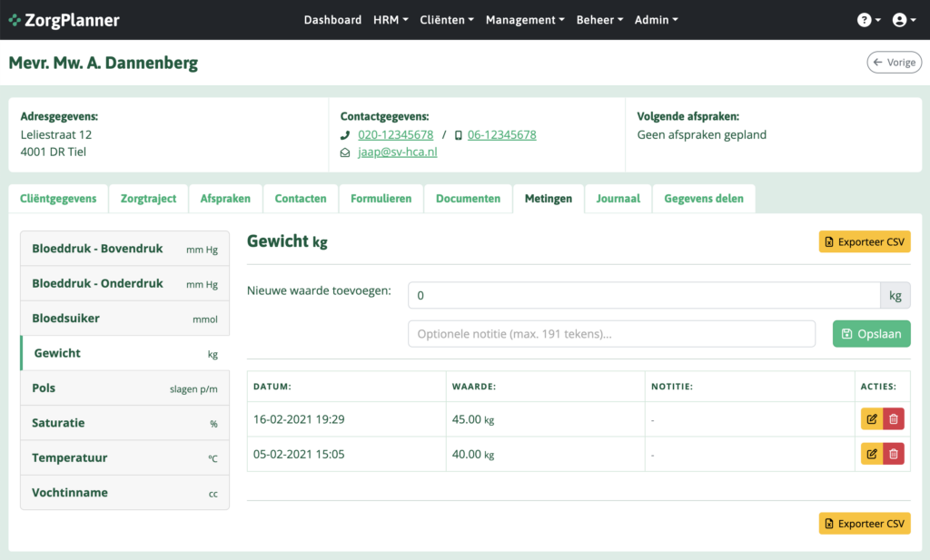Open the Beheer dropdown menu
This screenshot has height=560, width=930.
(x=599, y=20)
